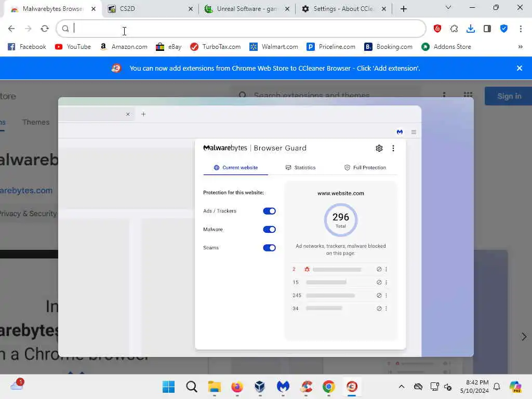The image size is (532, 399).
Task: Dismiss the blue CCleaner notification banner
Action: point(519,68)
